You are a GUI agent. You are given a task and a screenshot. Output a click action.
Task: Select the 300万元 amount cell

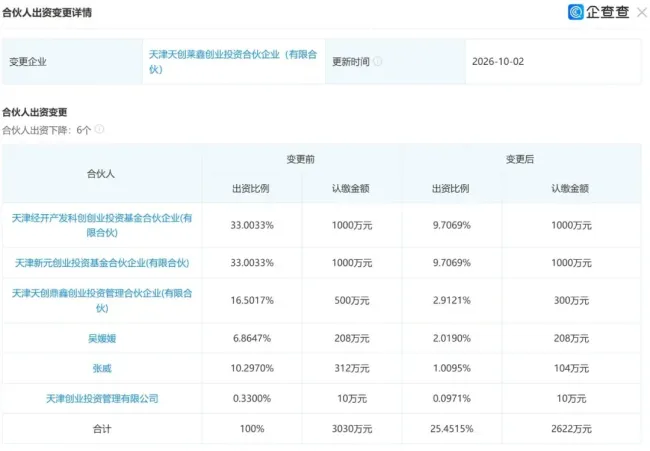pyautogui.click(x=571, y=301)
